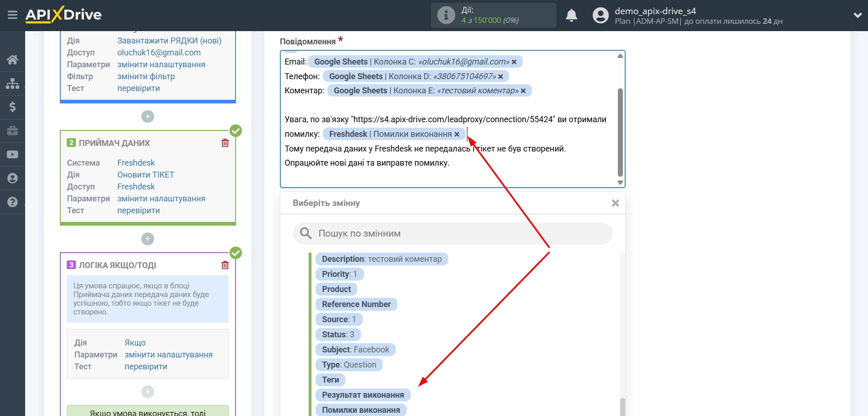Screen dimensions: 868x416
Task: Click змінити налаштування for the source
Action: [x=161, y=65]
